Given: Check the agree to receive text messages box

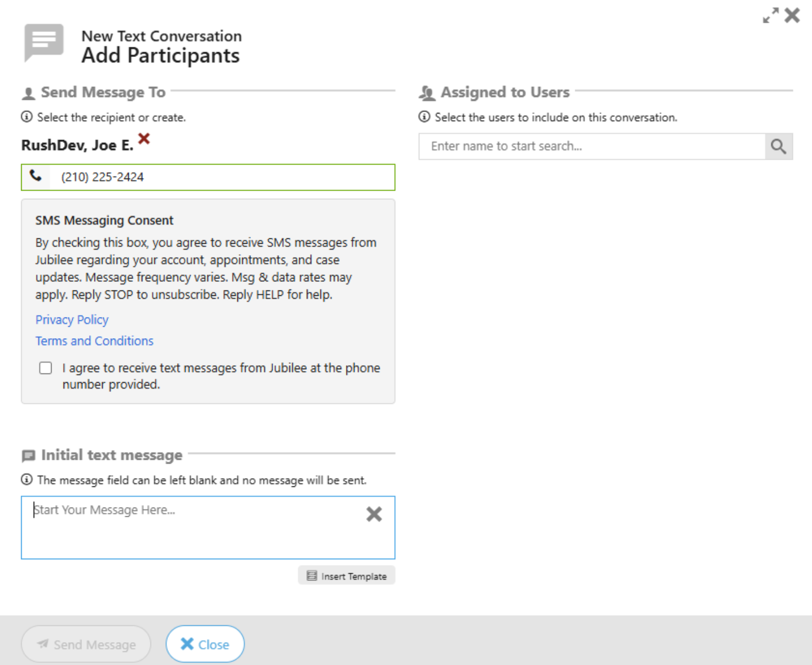Looking at the screenshot, I should (46, 368).
